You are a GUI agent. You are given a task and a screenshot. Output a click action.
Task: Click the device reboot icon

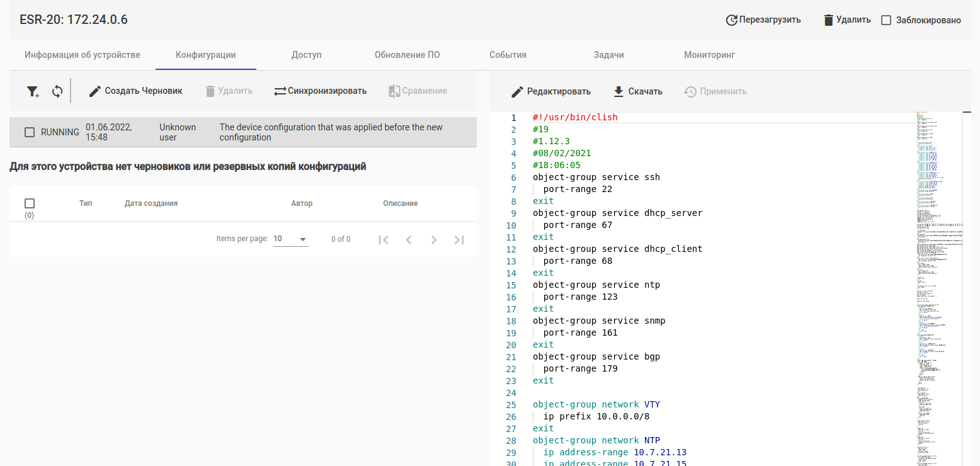(731, 20)
